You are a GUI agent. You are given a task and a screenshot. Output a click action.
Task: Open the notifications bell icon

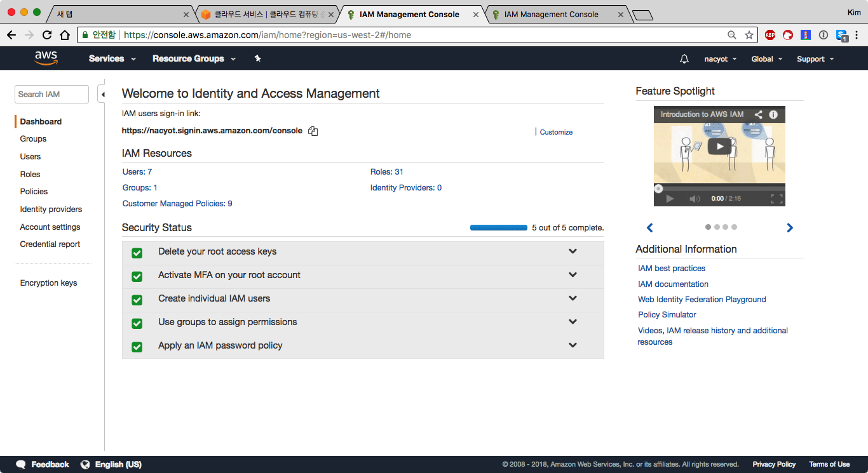point(684,59)
